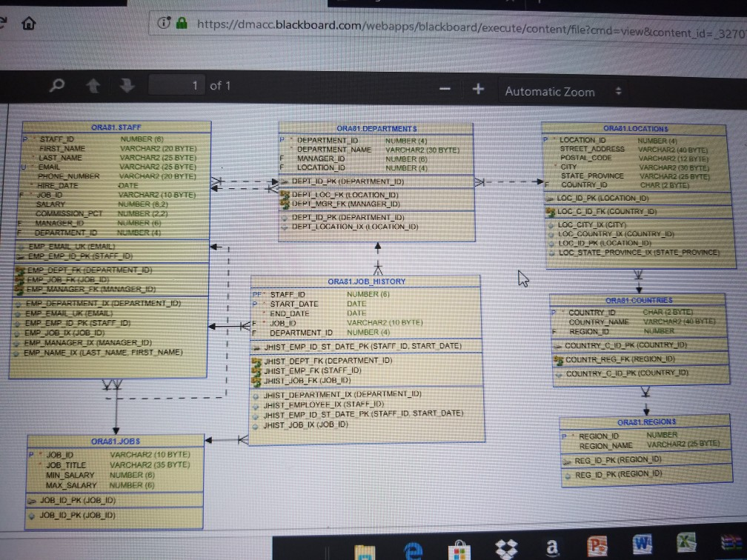Click the LOC_STATE_PROVINCE_IX (STATE_PROVINCE) index row
The width and height of the screenshot is (747, 560).
pyautogui.click(x=640, y=253)
